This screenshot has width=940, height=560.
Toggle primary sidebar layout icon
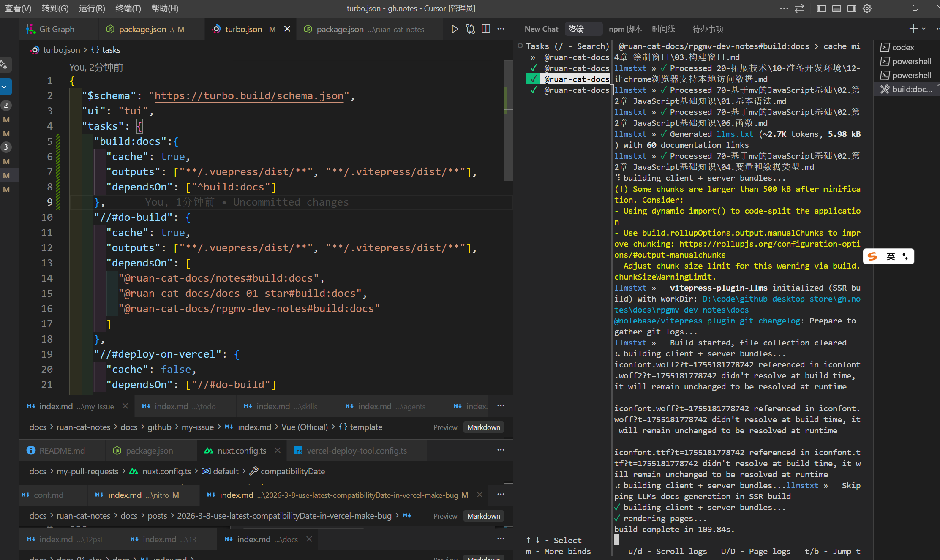[821, 8]
